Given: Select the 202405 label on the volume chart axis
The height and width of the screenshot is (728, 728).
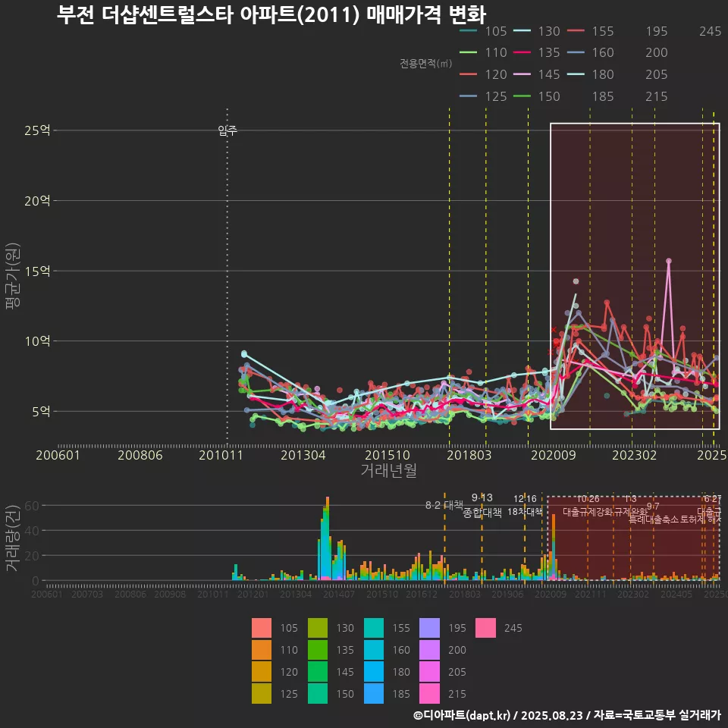Looking at the screenshot, I should 676,594.
